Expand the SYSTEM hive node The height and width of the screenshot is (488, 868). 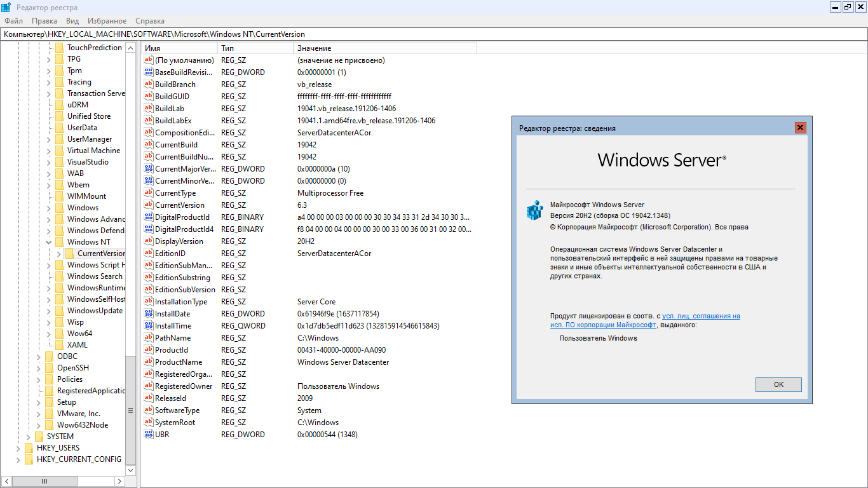click(29, 437)
